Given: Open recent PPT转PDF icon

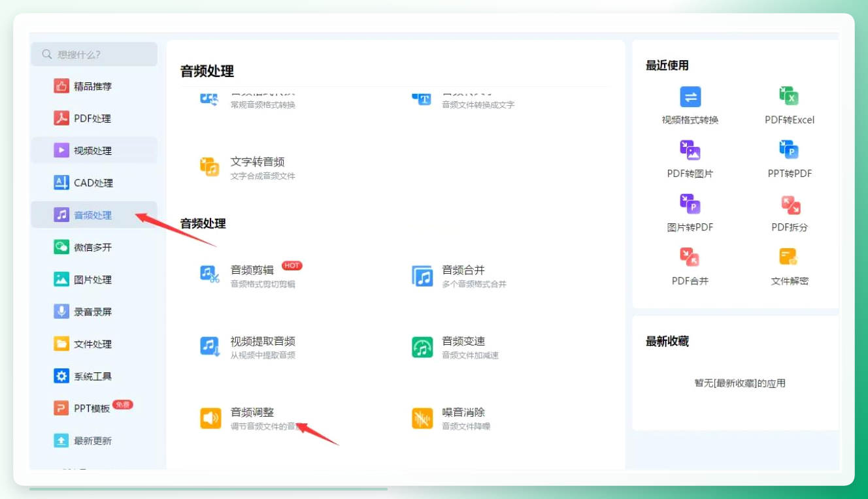Looking at the screenshot, I should [x=790, y=150].
